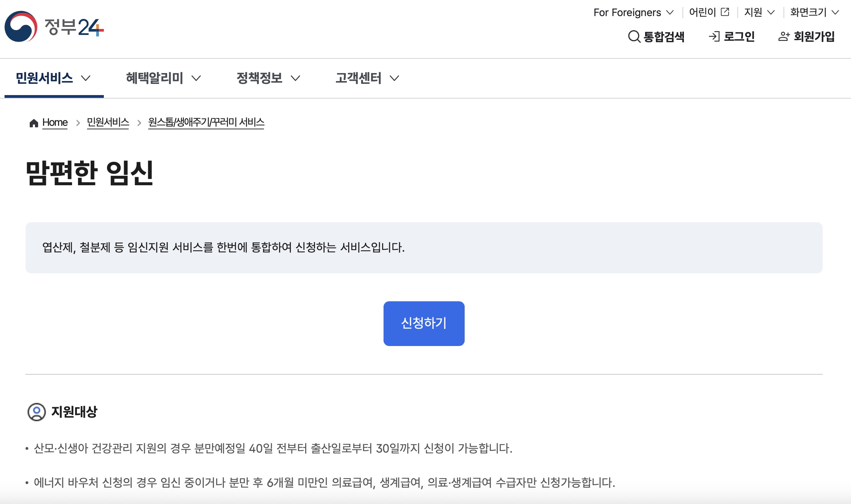Click the Home house icon in breadcrumb
851x504 pixels.
(33, 122)
